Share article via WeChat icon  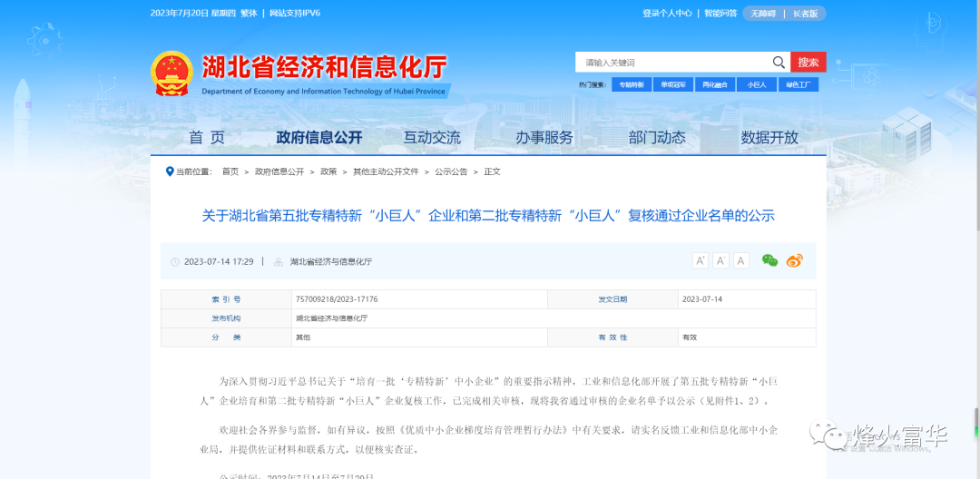[x=769, y=261]
